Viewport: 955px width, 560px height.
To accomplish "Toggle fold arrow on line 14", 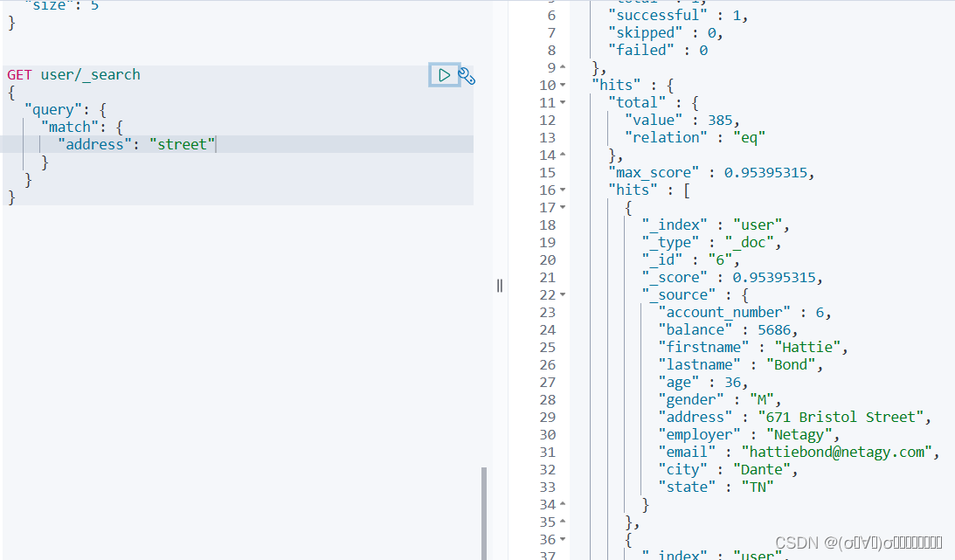I will coord(563,155).
